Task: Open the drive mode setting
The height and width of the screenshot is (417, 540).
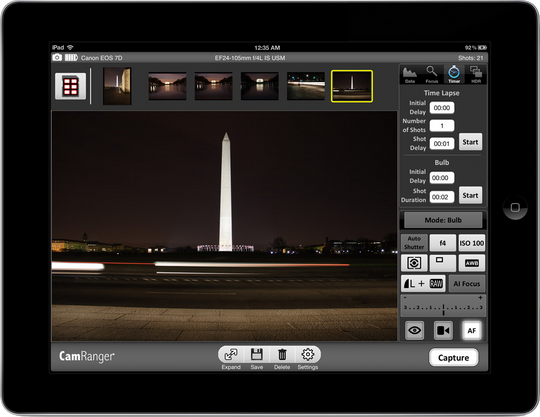Action: (443, 263)
